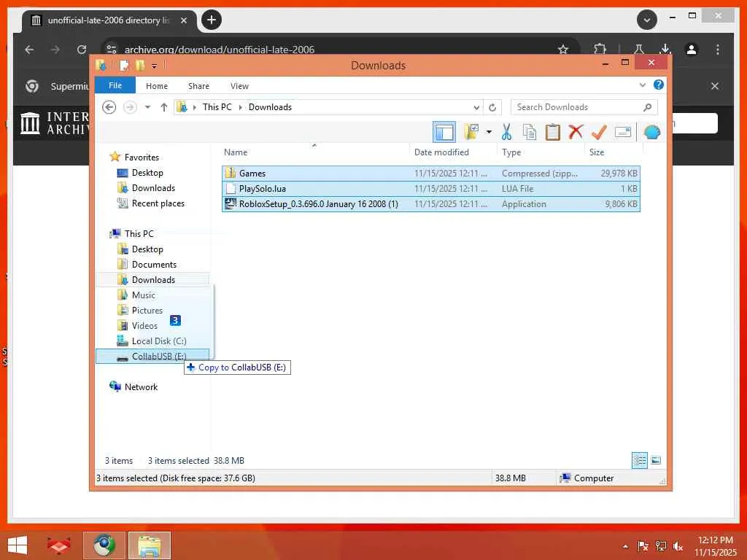The height and width of the screenshot is (560, 747).
Task: Open Recent places in Favorites
Action: 158,203
